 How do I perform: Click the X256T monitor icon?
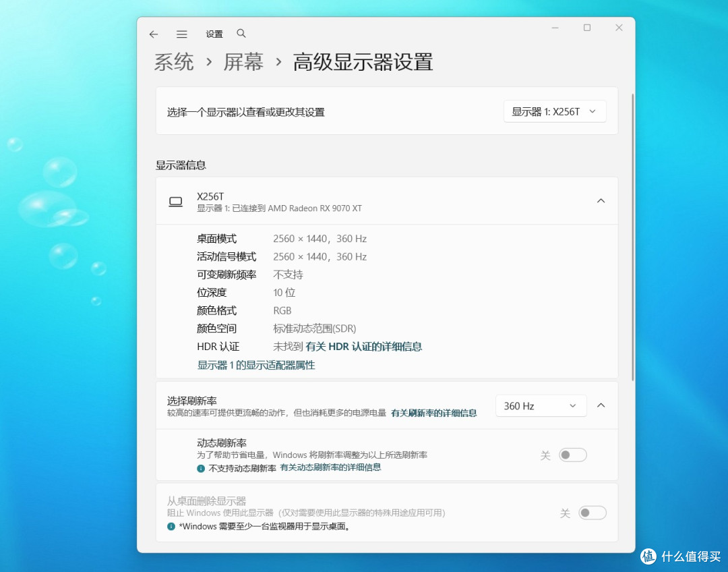tap(175, 202)
